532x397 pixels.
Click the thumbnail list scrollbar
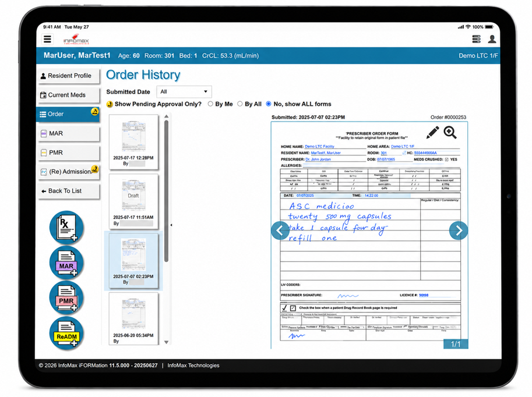[x=166, y=192]
